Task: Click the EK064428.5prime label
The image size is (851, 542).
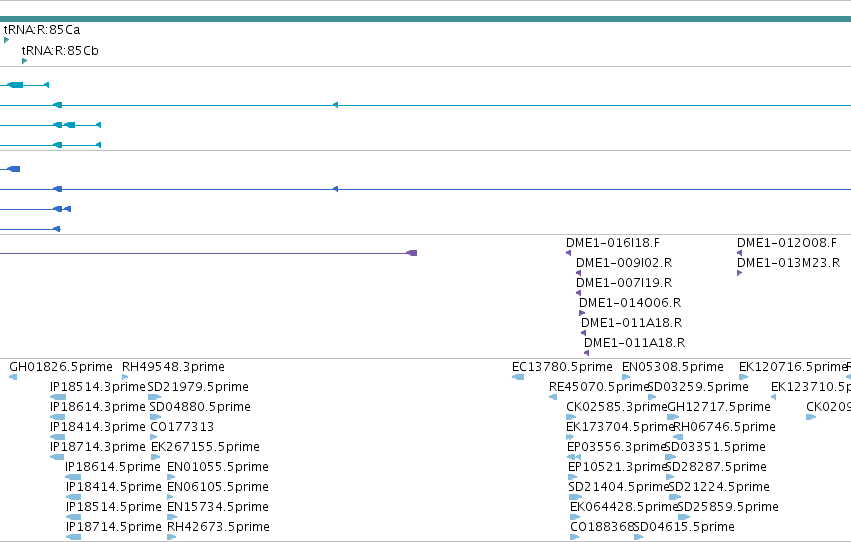Action: click(x=624, y=508)
